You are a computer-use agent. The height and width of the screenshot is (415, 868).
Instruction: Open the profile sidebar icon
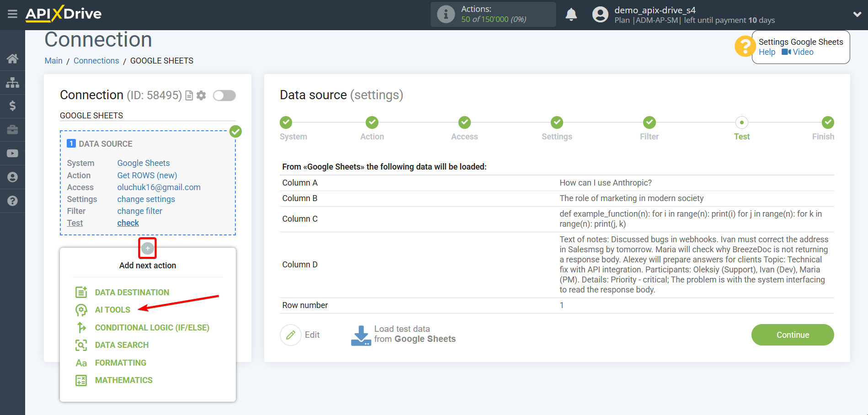12,177
